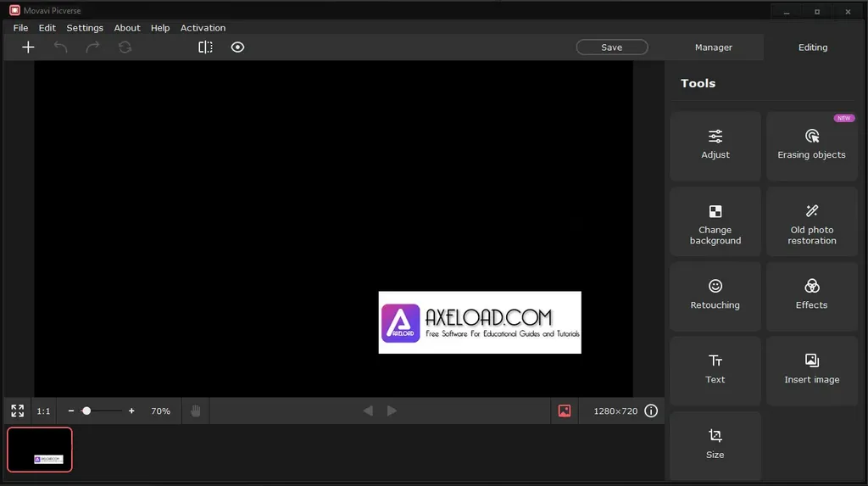Open the Text tool

[x=715, y=371]
